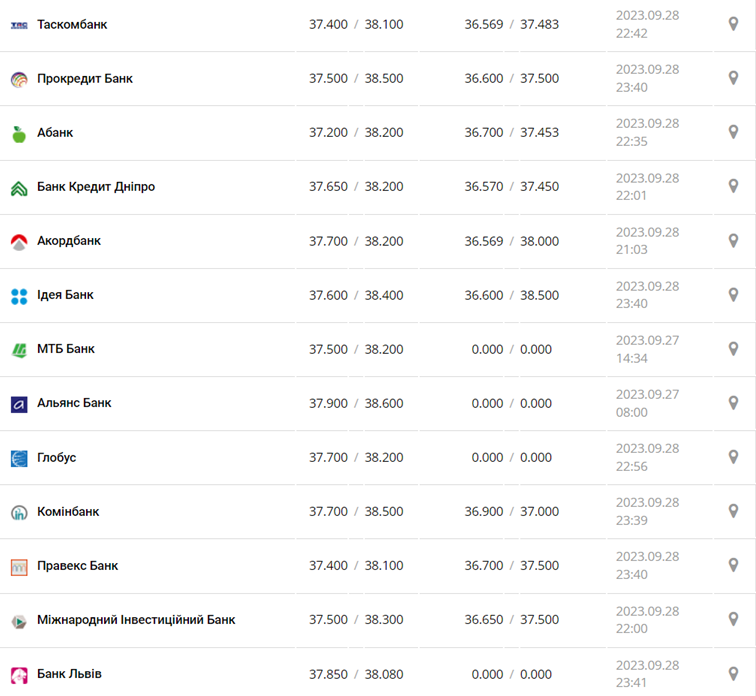
Task: Click the Банк Кредит Дніпро logo
Action: [x=19, y=188]
